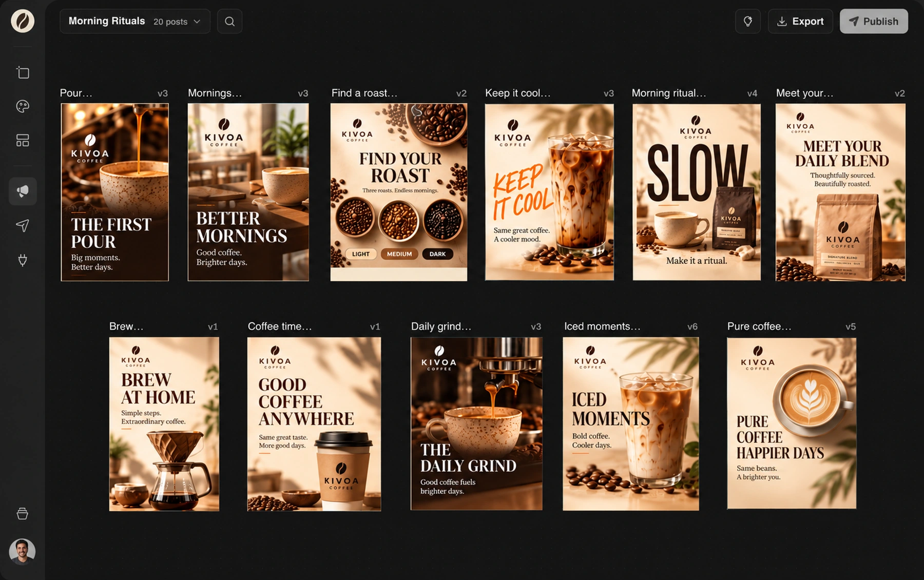This screenshot has width=924, height=580.
Task: Open the Brew At Home poster
Action: pos(164,424)
